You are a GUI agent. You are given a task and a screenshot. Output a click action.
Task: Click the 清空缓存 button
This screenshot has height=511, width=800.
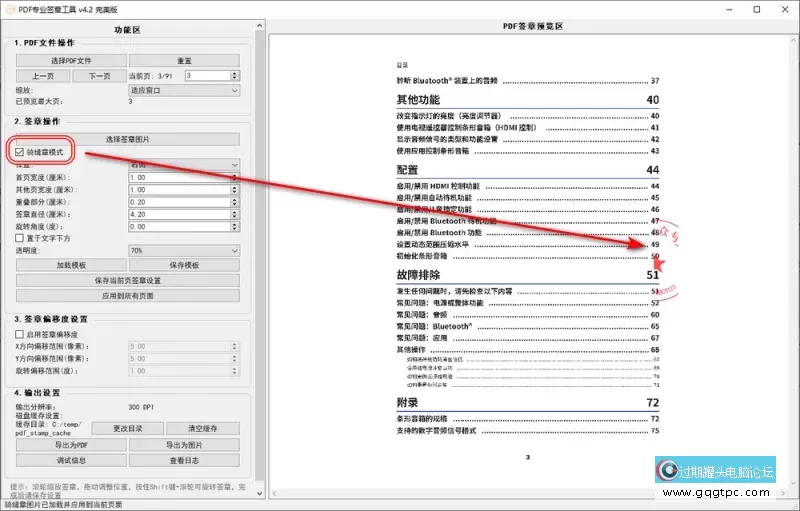coord(203,428)
